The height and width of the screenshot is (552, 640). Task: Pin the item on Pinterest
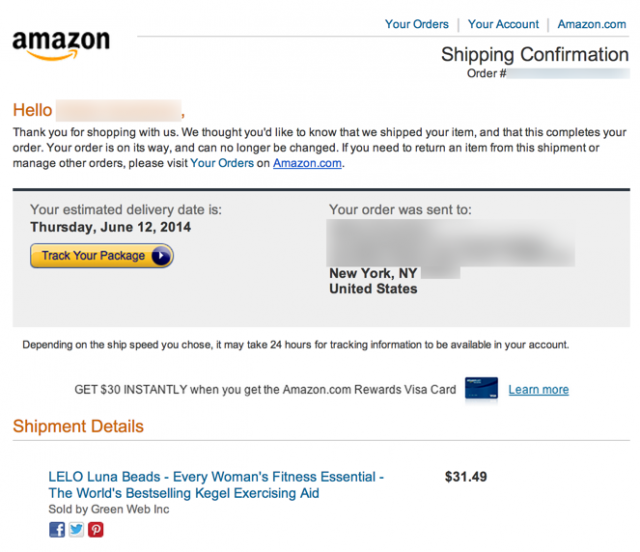coord(96,530)
